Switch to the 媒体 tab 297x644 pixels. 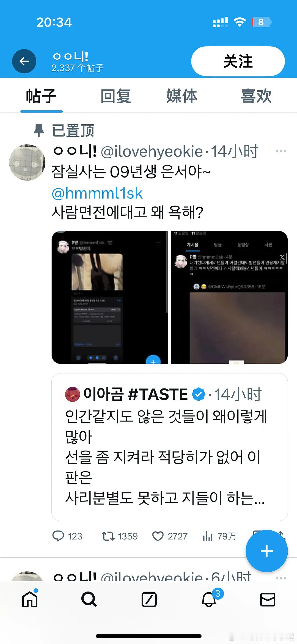(x=182, y=96)
